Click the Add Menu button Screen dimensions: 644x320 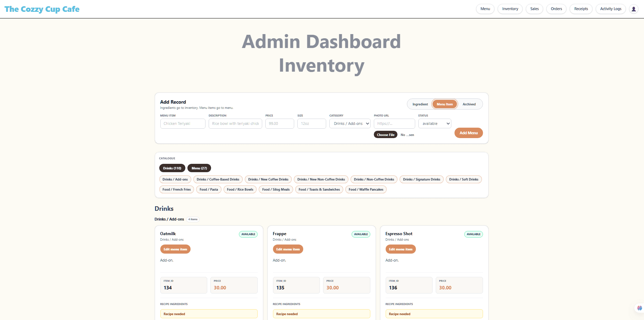[x=468, y=133]
